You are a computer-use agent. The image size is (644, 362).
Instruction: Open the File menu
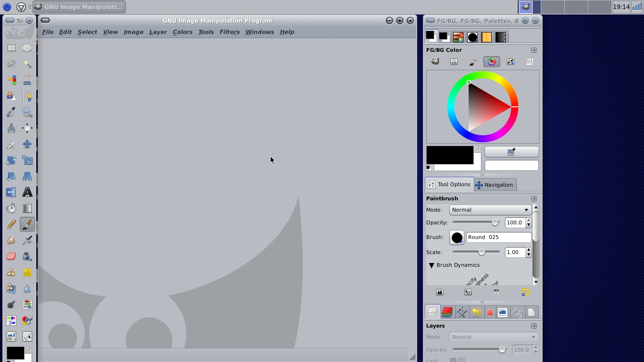pos(48,32)
